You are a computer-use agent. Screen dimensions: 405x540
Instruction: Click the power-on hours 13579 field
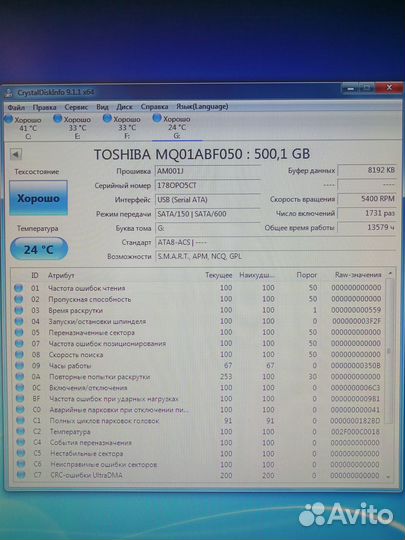tap(367, 227)
